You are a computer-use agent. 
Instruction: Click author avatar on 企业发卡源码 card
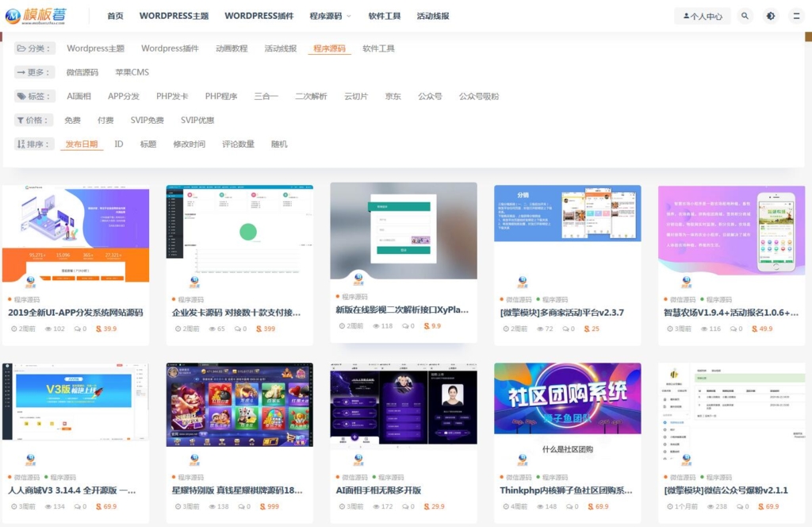pyautogui.click(x=194, y=283)
